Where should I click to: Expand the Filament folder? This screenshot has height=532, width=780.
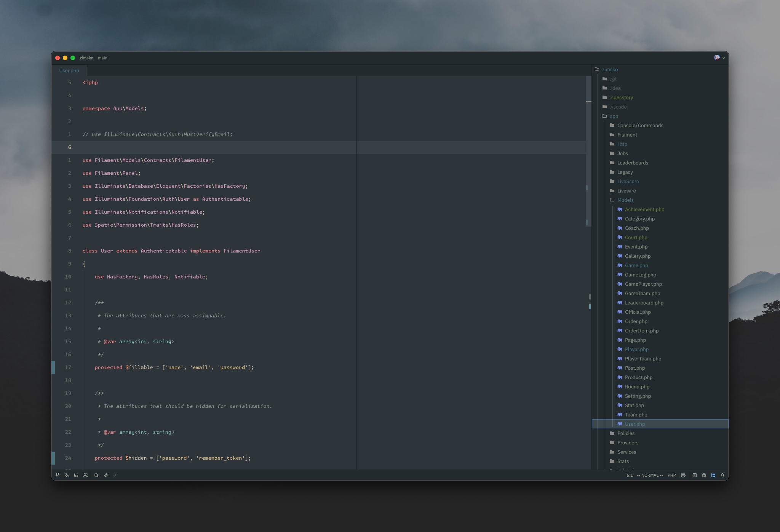[660, 135]
